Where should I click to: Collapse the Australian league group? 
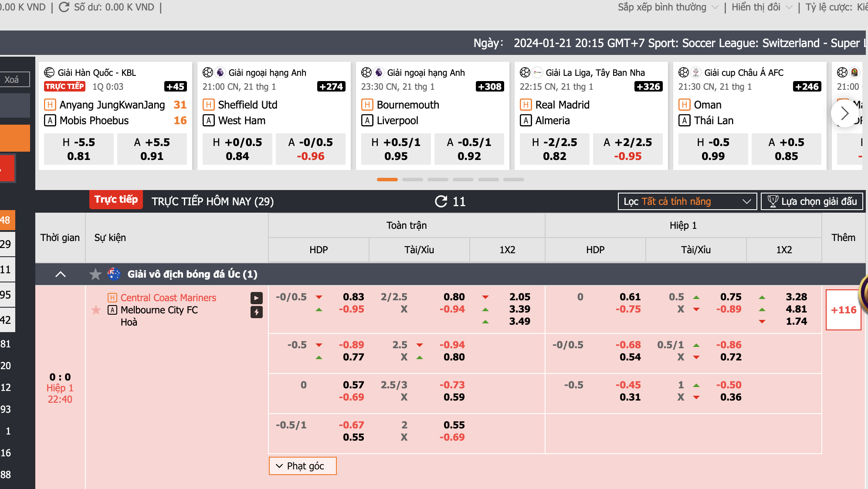click(61, 274)
